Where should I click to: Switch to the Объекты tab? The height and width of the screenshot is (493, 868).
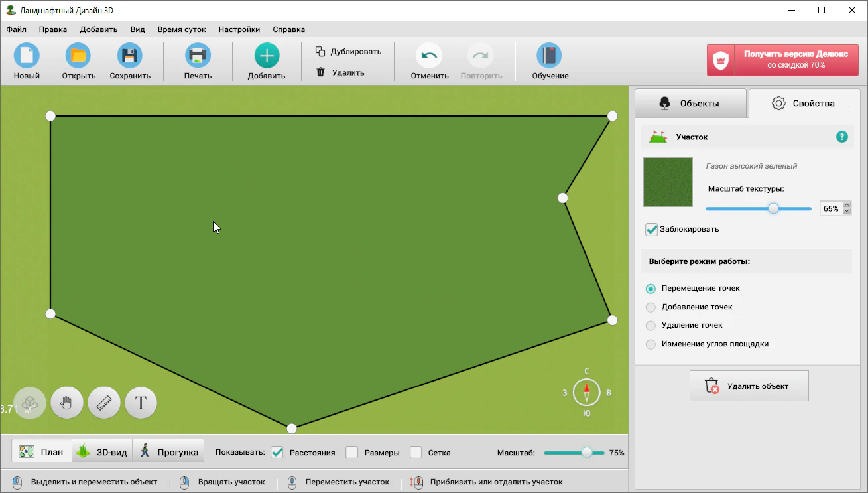[x=690, y=104]
